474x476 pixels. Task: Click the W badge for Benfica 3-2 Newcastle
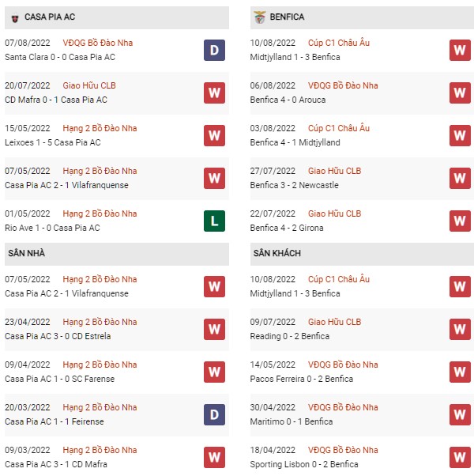coord(460,178)
